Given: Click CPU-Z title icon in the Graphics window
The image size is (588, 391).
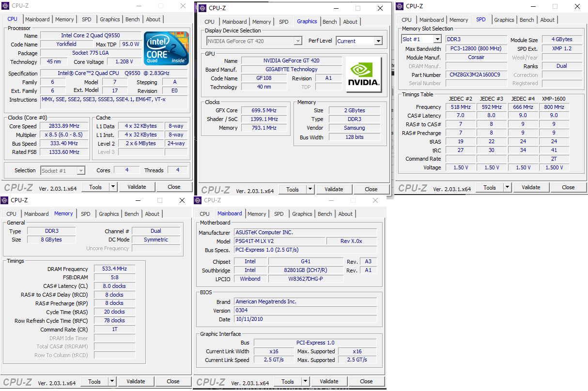Looking at the screenshot, I should 202,8.
